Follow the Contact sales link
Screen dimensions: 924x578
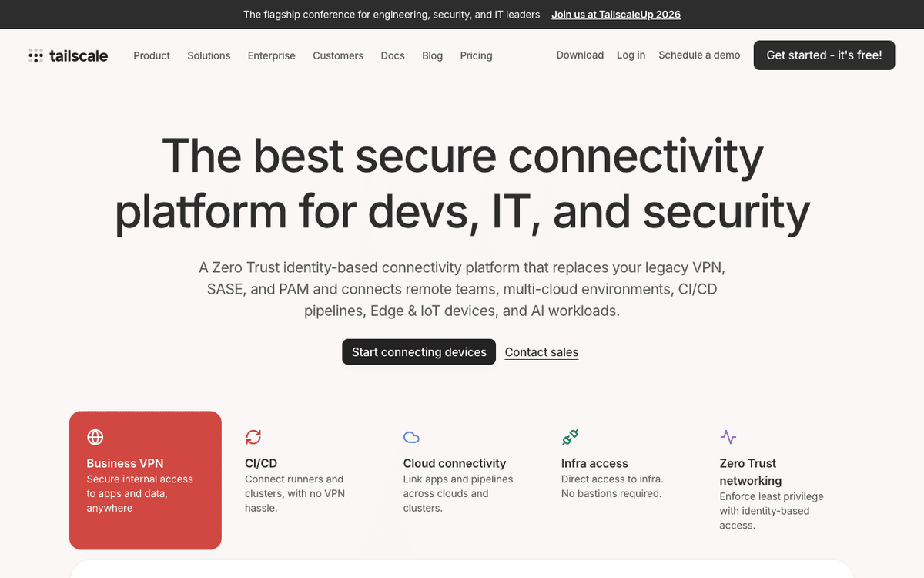click(x=541, y=352)
